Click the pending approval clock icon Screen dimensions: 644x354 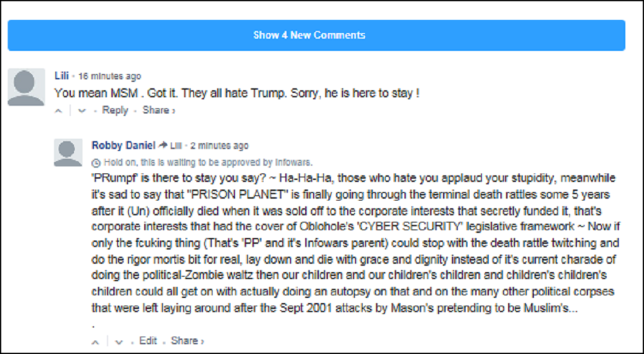(x=97, y=162)
